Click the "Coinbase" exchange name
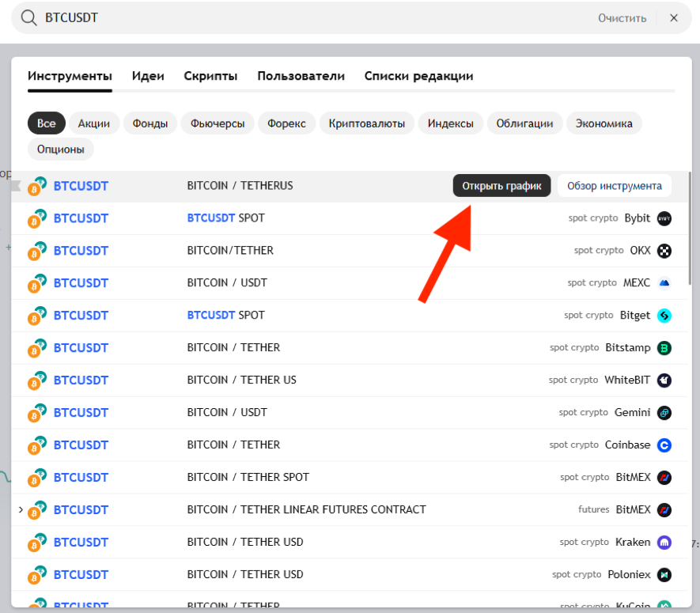Viewport: 700px width, 613px height. point(627,445)
